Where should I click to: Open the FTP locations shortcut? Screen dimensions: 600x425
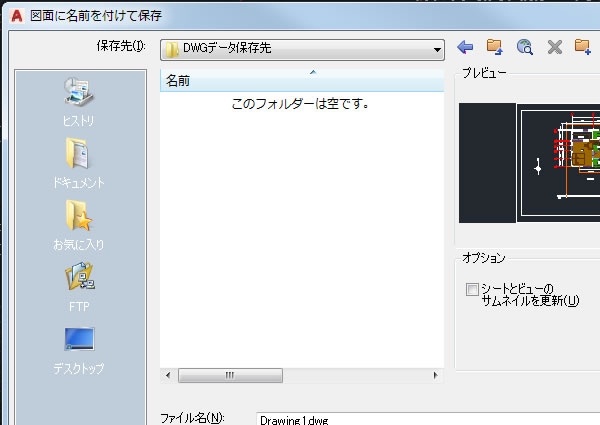point(79,287)
